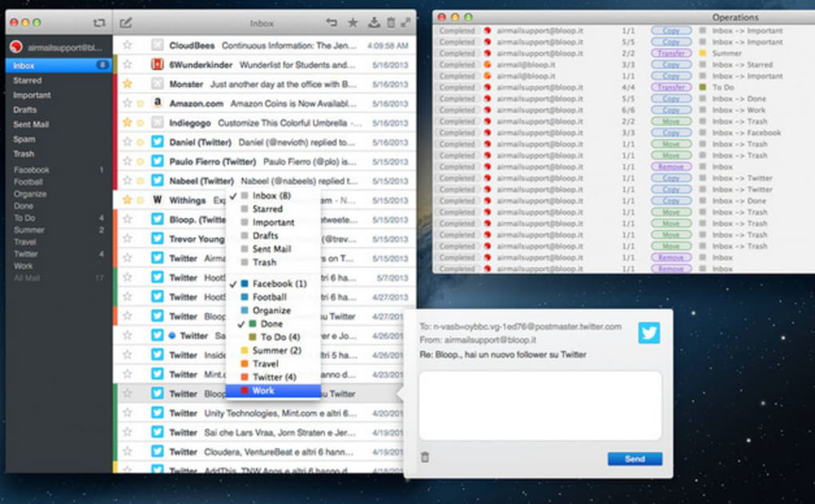Click Copy badge on Inbox -> Facebook row
The width and height of the screenshot is (815, 504).
(671, 133)
